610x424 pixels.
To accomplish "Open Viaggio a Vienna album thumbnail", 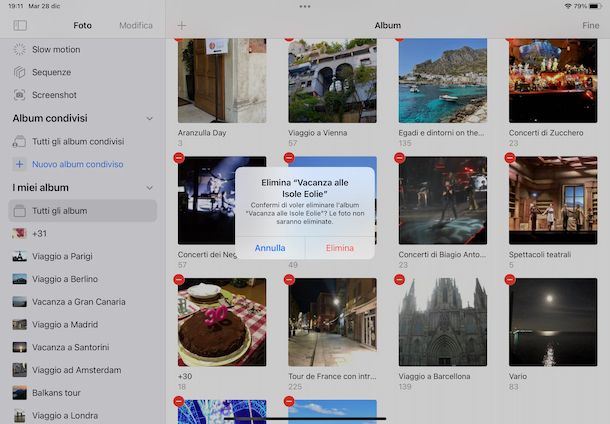I will 332,81.
